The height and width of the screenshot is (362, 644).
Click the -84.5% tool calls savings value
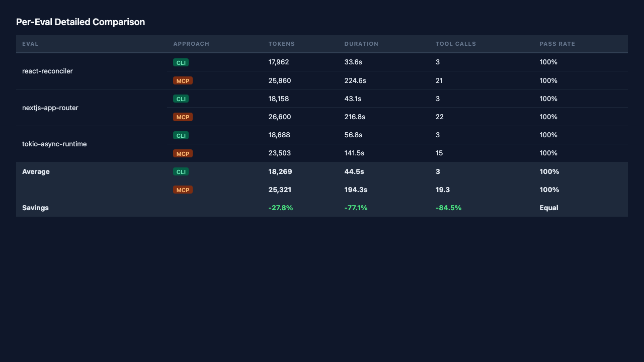coord(448,208)
